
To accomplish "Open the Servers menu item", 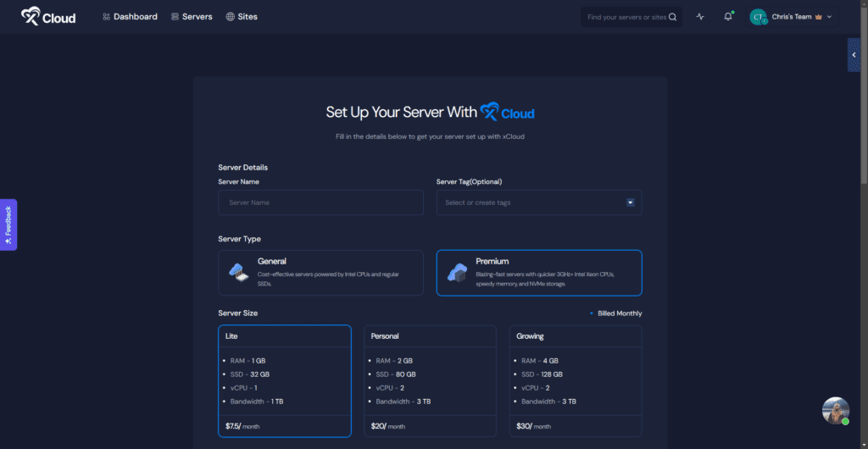I will (192, 17).
